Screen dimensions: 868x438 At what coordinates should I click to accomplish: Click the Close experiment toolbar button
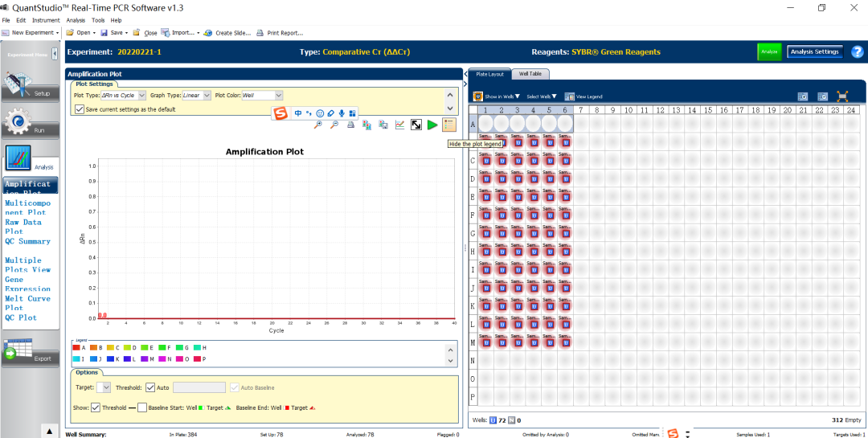(145, 33)
